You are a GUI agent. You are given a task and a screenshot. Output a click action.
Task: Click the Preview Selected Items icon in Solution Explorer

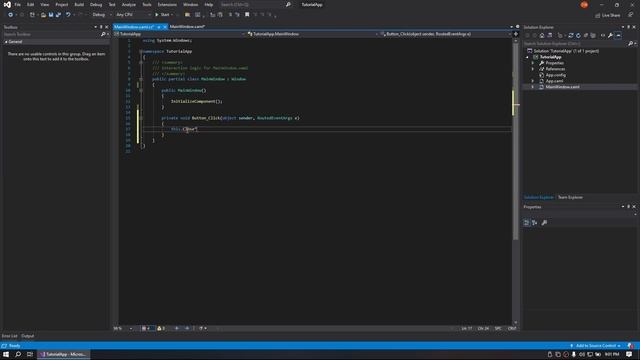pyautogui.click(x=618, y=36)
